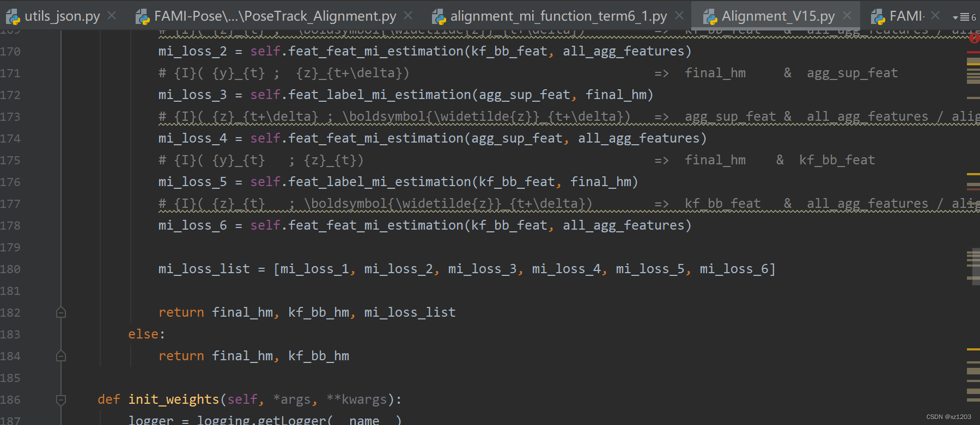The height and width of the screenshot is (425, 980).
Task: Click the underlined comment on line 173
Action: [569, 116]
